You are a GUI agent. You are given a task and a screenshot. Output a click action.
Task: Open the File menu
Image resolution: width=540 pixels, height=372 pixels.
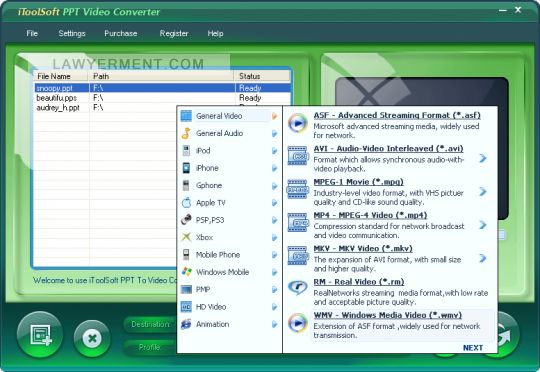[x=32, y=33]
